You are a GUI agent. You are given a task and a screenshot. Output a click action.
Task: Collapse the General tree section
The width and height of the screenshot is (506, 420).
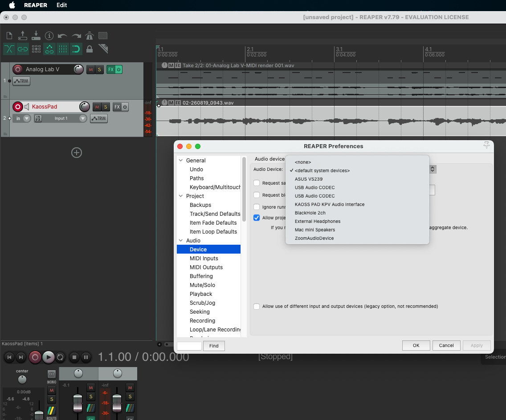[181, 160]
